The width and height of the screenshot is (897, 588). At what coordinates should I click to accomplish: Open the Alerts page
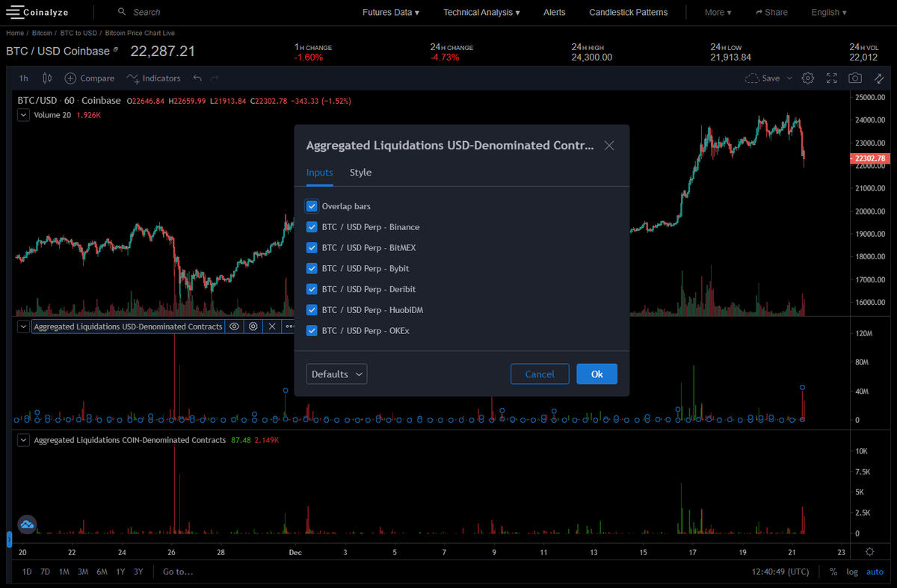[x=555, y=12]
